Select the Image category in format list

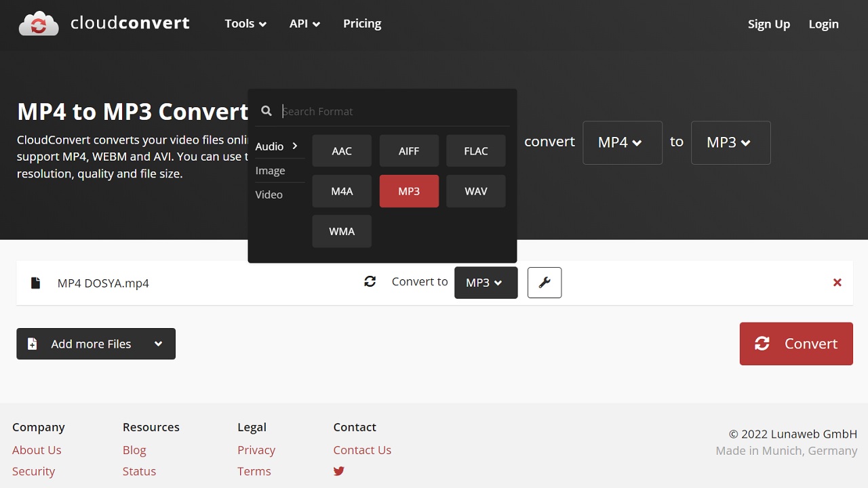(x=270, y=171)
